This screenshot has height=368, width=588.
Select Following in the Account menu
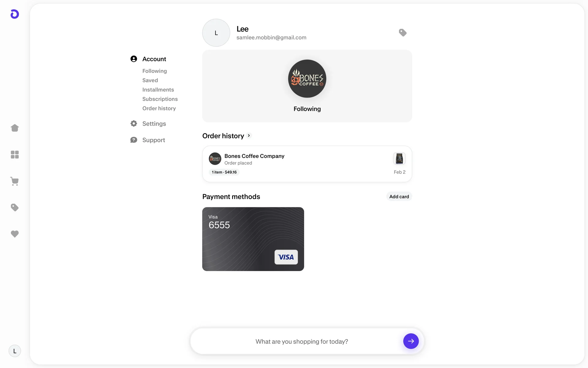[154, 71]
